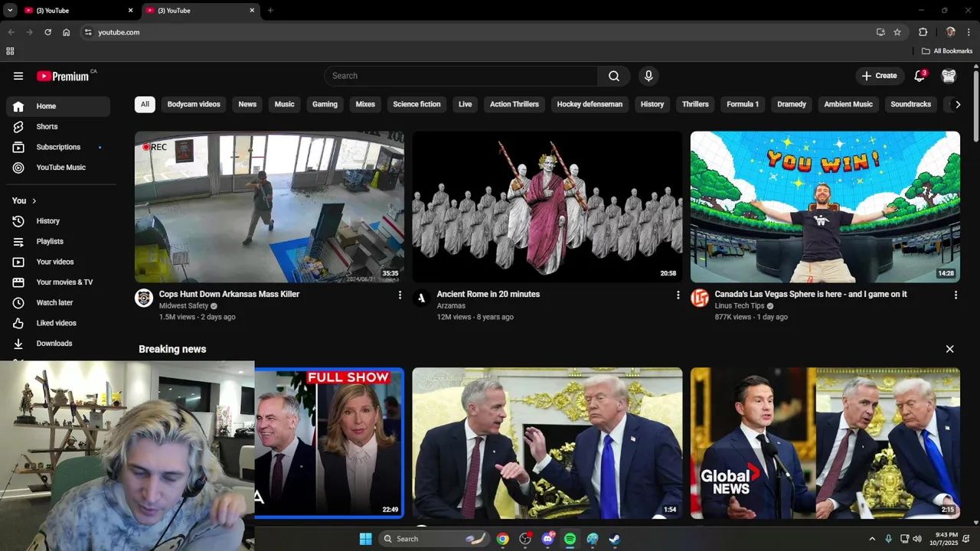This screenshot has width=980, height=551.
Task: Open the notifications bell
Action: 920,76
